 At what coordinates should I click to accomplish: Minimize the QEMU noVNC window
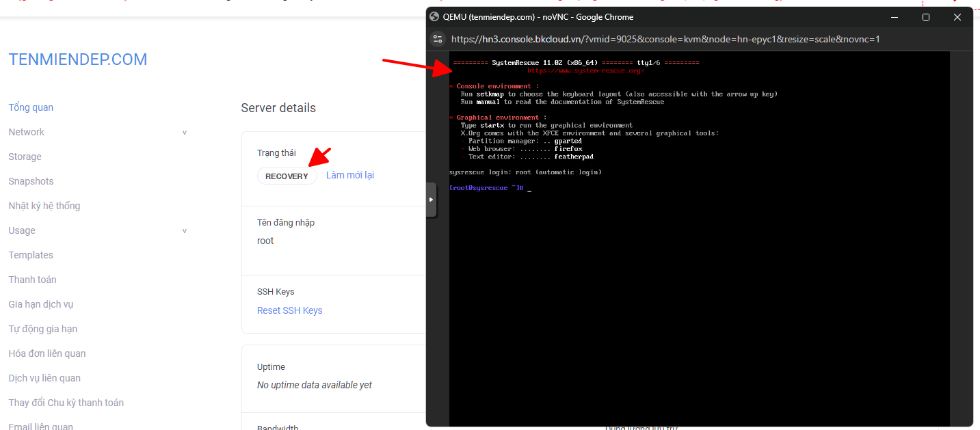(895, 17)
